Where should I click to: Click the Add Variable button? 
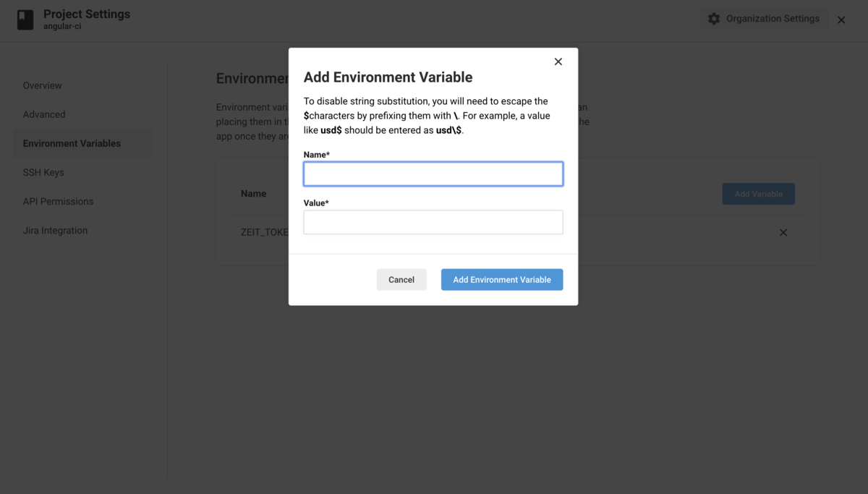tap(758, 194)
